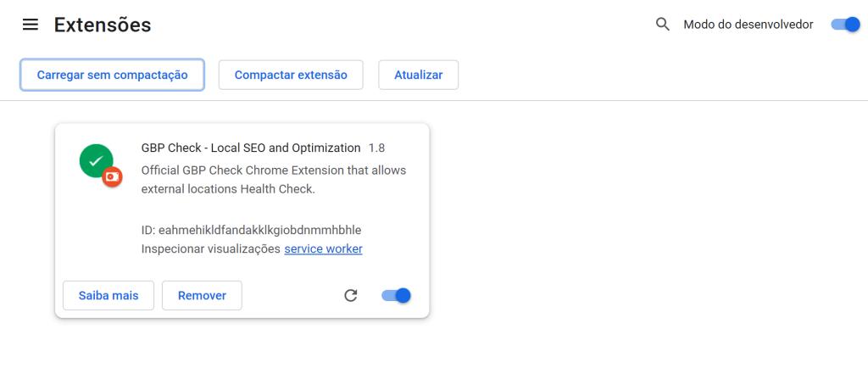Click the GBP Check extension name
The height and width of the screenshot is (374, 868).
pos(251,148)
